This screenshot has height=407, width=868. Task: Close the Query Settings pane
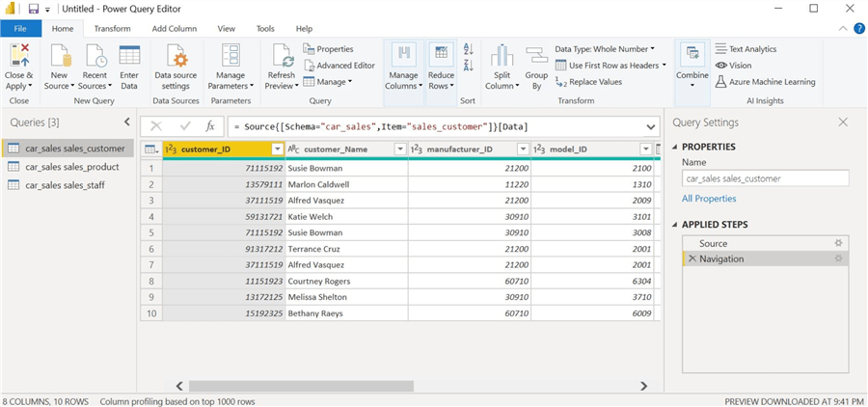click(842, 122)
